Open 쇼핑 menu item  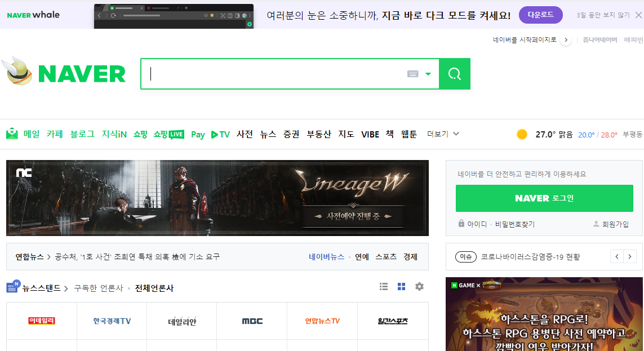coord(140,134)
